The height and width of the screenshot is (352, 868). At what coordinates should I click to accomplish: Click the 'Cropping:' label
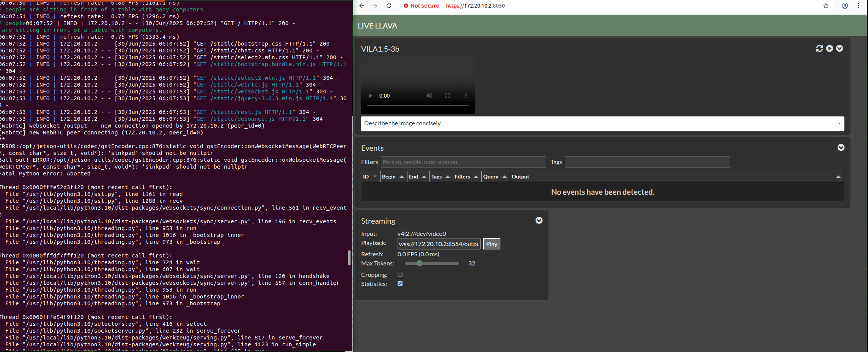374,275
